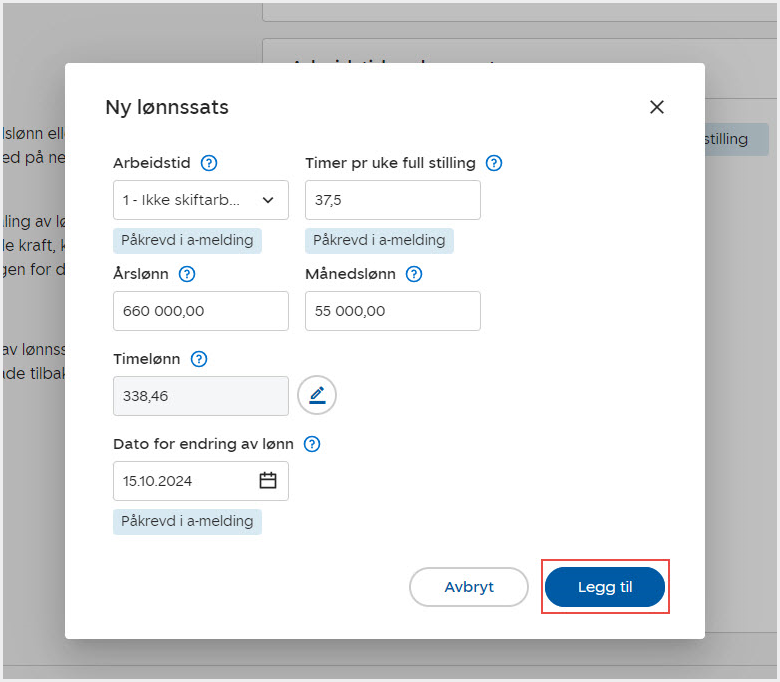Show the Timelønn help info
780x682 pixels.
point(199,359)
